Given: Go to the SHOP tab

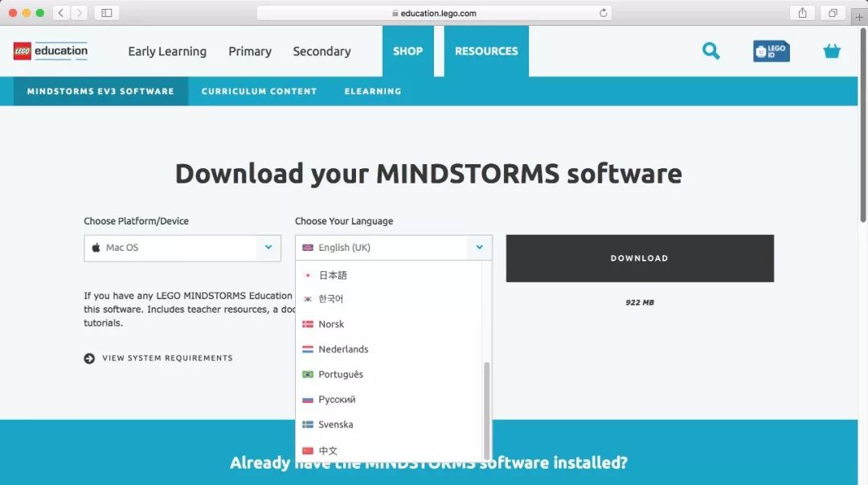Looking at the screenshot, I should pyautogui.click(x=408, y=51).
